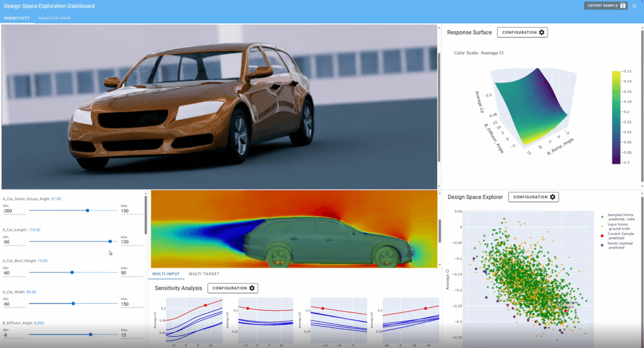Open Design Space Explorer configuration gear icon
Image resolution: width=644 pixels, height=348 pixels.
click(552, 197)
